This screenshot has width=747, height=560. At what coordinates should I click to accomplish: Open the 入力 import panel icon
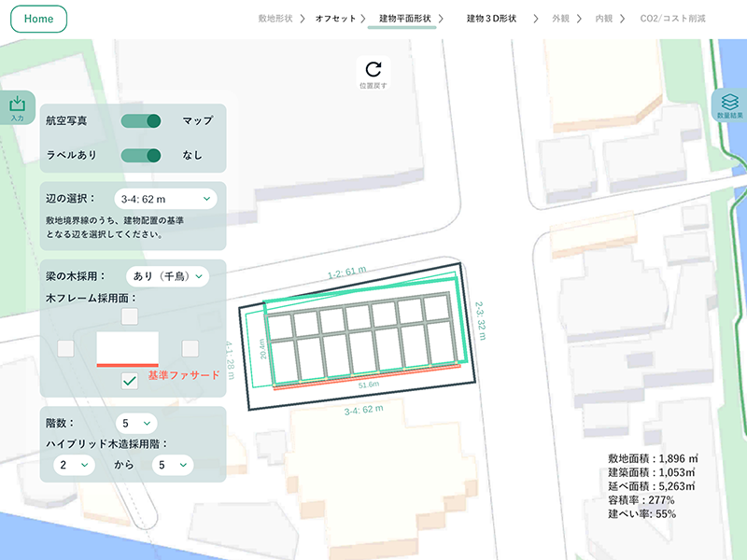pyautogui.click(x=17, y=107)
